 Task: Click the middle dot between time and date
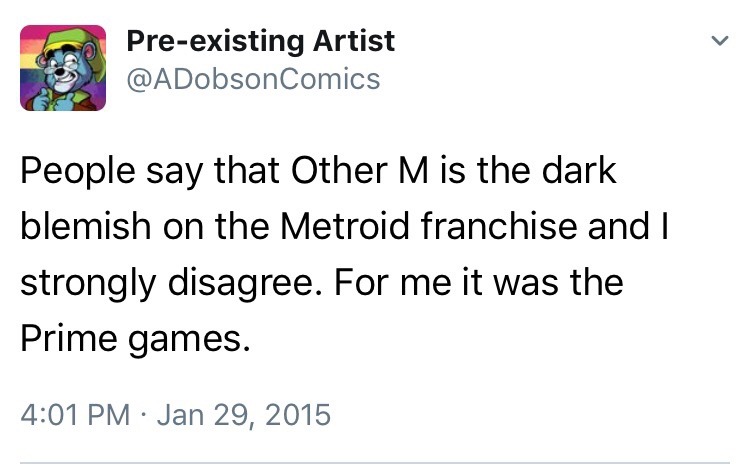click(145, 413)
